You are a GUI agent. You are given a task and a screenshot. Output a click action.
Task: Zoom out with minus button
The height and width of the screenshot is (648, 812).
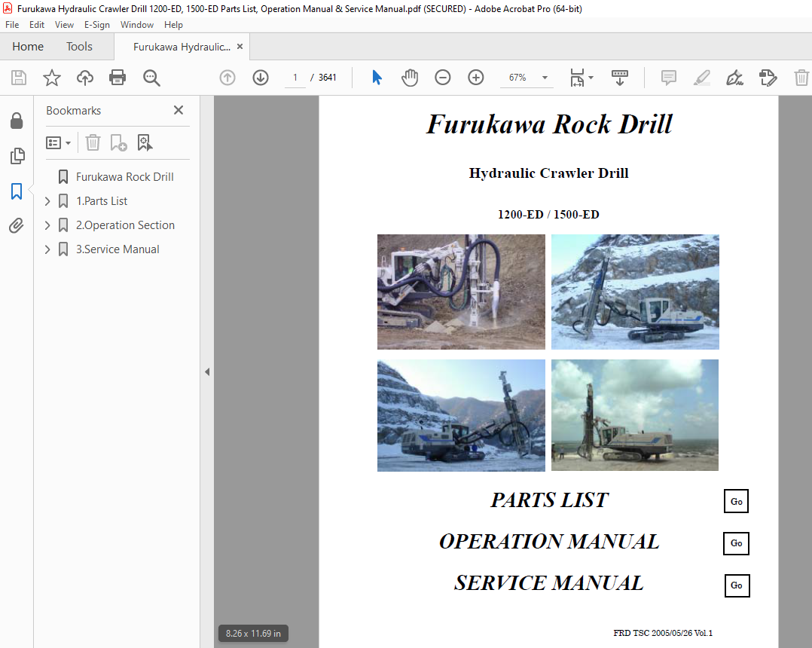pos(443,78)
